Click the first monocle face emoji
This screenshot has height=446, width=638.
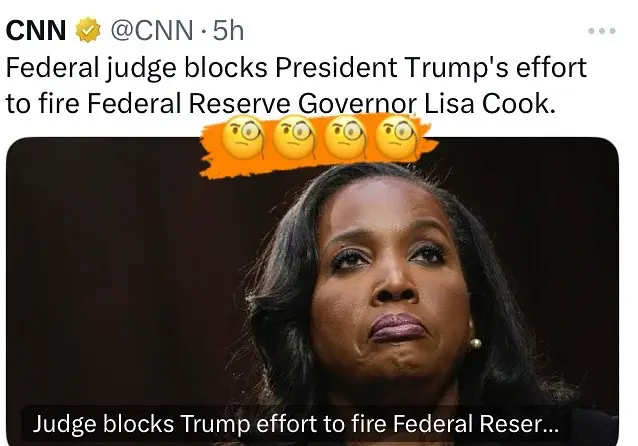[x=243, y=138]
